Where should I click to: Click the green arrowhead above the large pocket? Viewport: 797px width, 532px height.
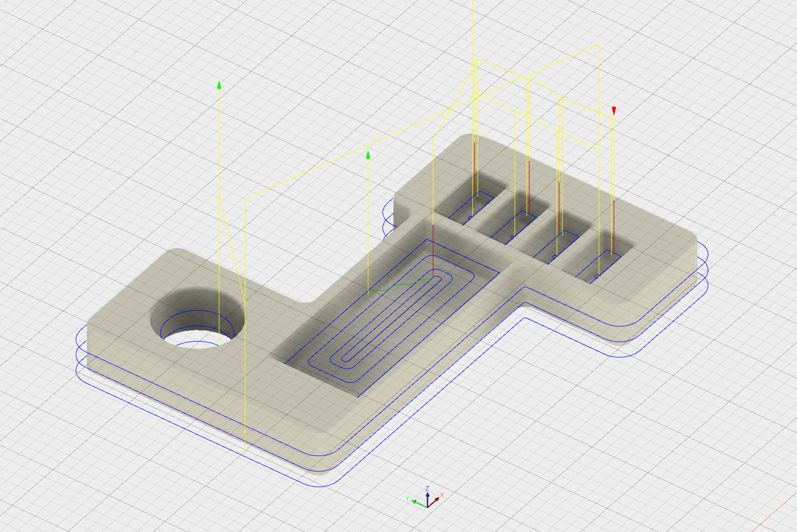(368, 155)
